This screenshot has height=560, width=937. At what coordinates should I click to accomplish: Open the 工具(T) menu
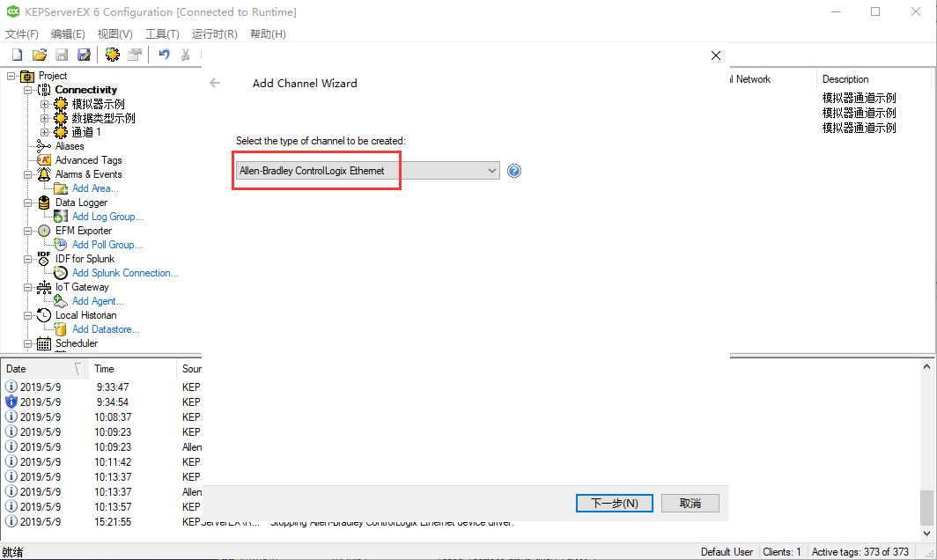162,34
